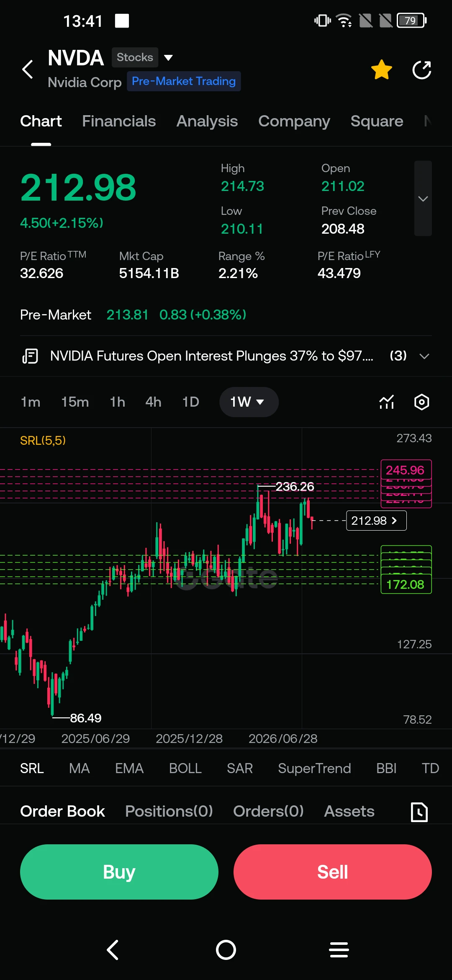Select the 1m timeframe
452x980 pixels.
pos(31,402)
